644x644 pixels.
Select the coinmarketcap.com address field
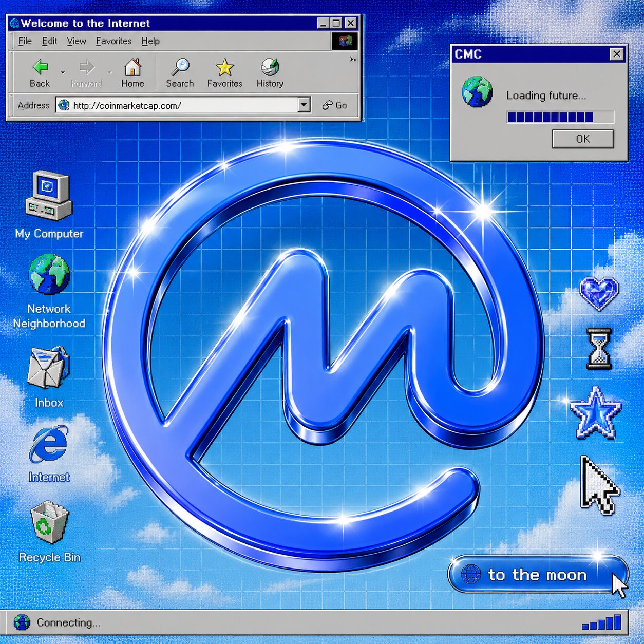[x=183, y=105]
